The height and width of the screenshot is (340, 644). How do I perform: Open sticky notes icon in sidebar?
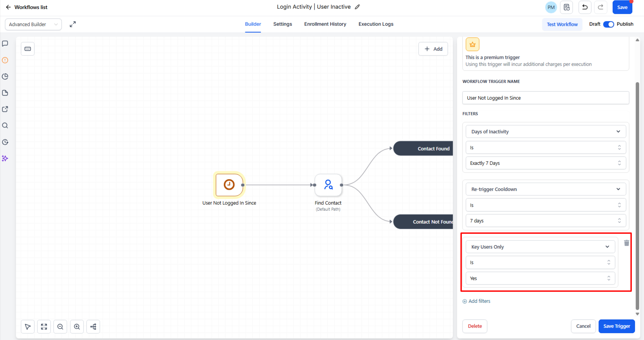tap(5, 93)
